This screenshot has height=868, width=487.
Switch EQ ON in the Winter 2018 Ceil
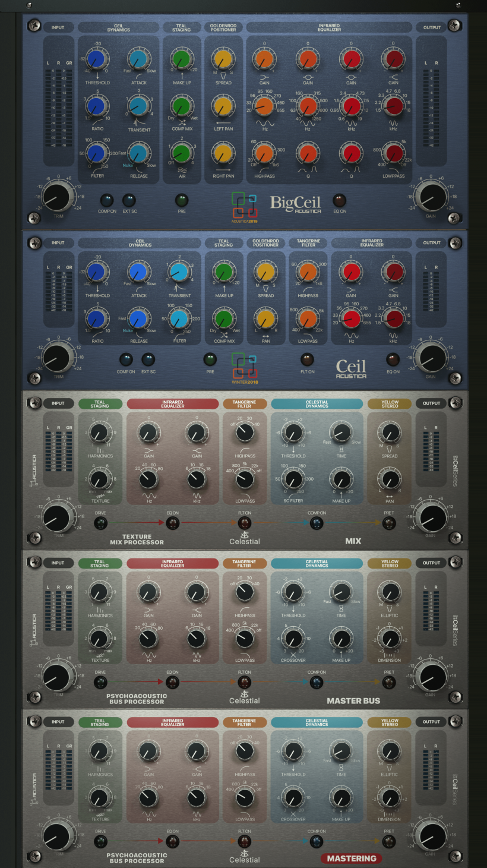[x=393, y=359]
